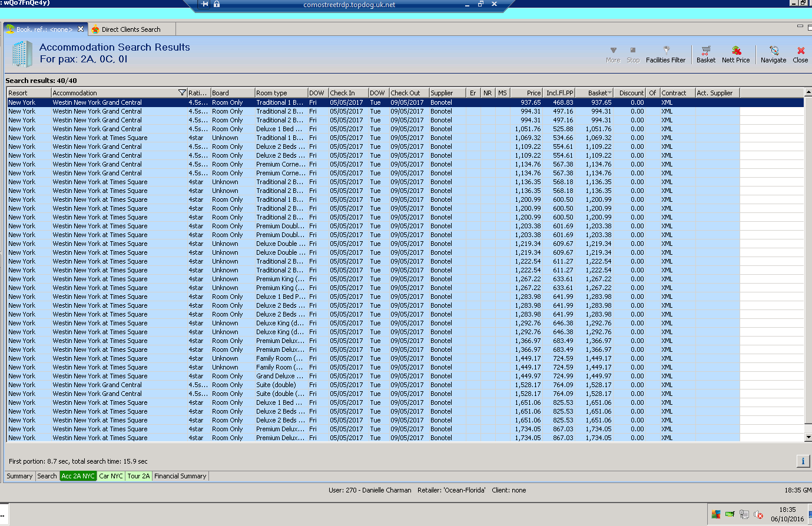Open the Acc 2A NYC bottom tab
Image resolution: width=812 pixels, height=526 pixels.
[78, 476]
